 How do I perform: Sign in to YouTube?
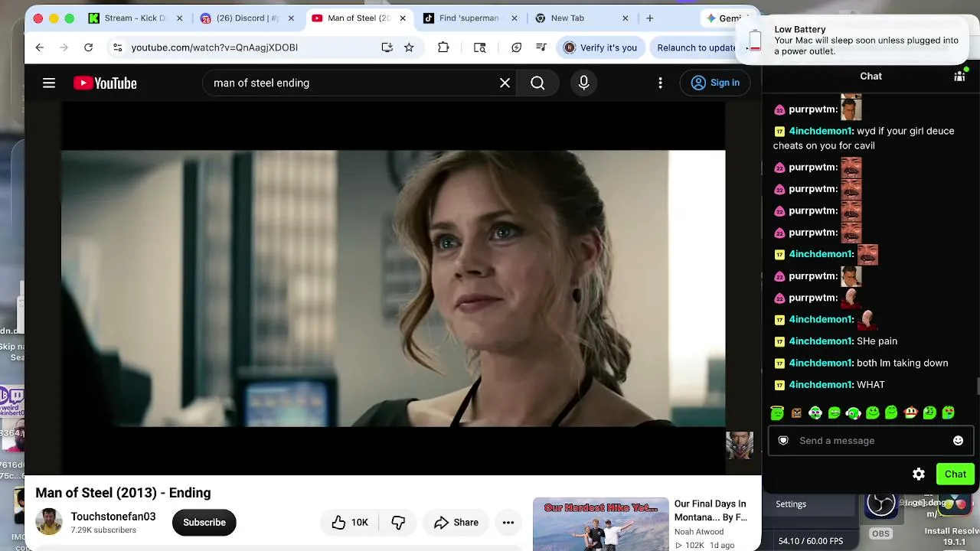pos(715,83)
